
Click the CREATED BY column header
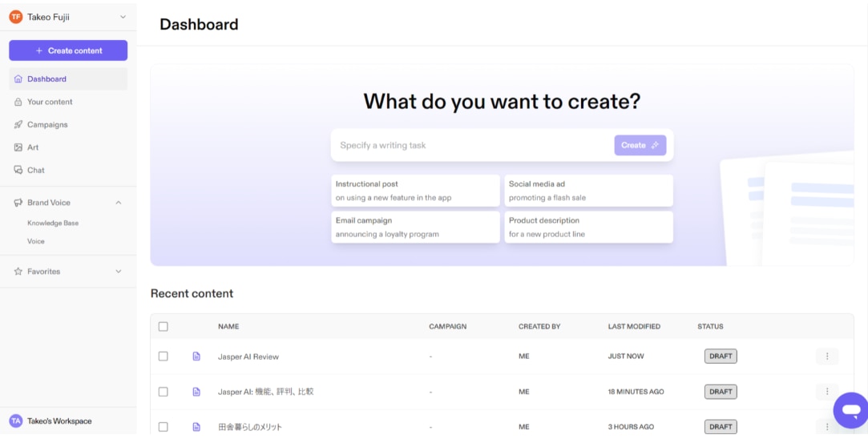point(539,326)
